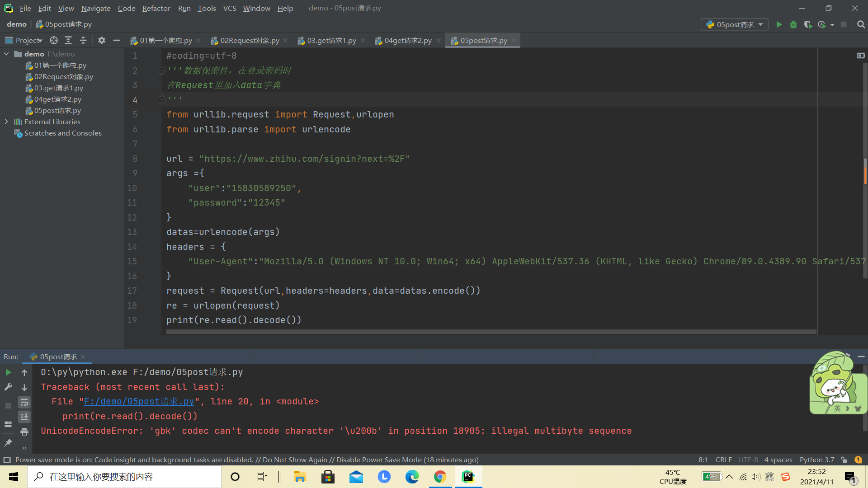The image size is (868, 488).
Task: Expand the External Libraries node
Action: (x=6, y=122)
